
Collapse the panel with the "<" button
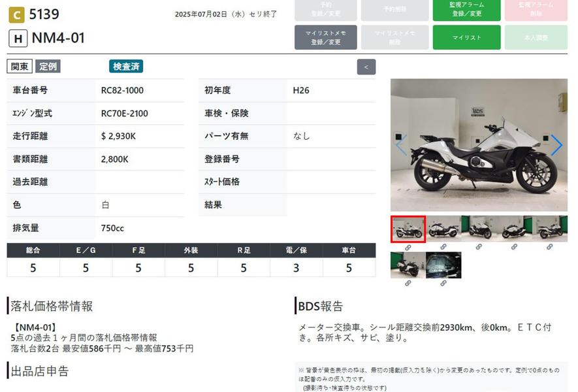pyautogui.click(x=366, y=67)
